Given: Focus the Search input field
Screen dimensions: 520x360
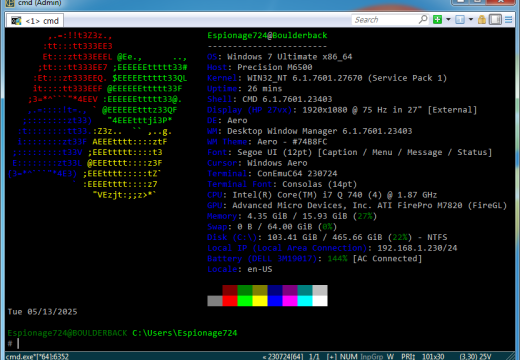Looking at the screenshot, I should pyautogui.click(x=385, y=20).
